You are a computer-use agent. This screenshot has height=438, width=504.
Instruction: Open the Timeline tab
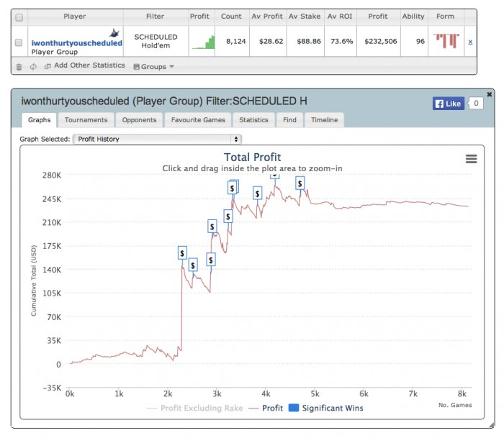(324, 120)
